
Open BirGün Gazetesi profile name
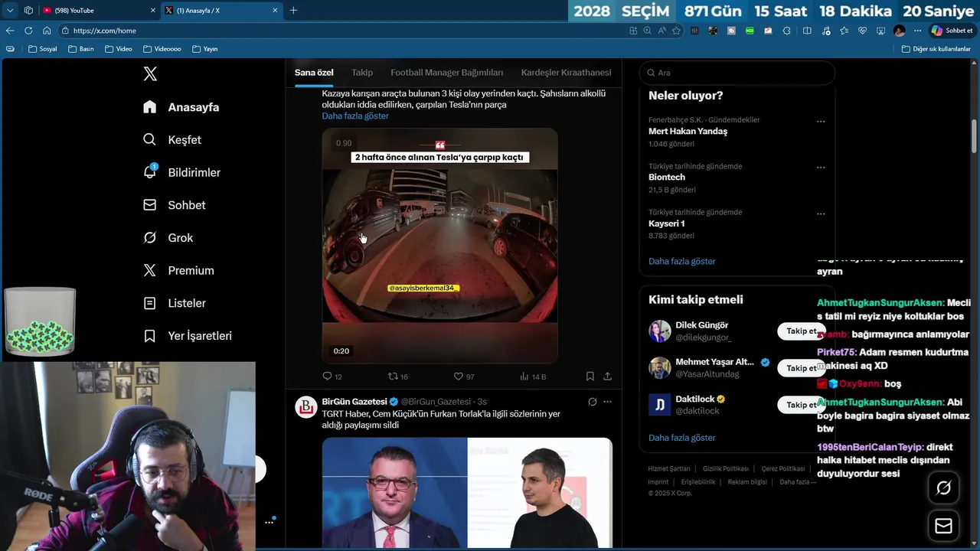click(354, 402)
